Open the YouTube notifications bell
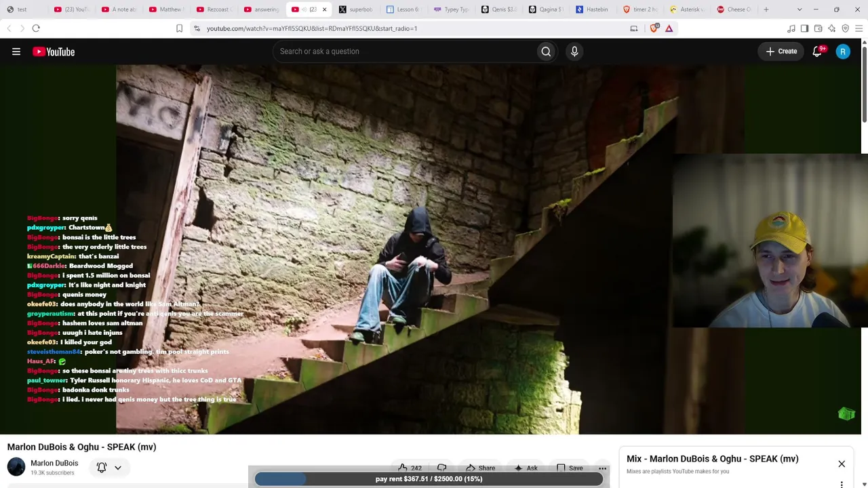The width and height of the screenshot is (868, 488). click(818, 52)
